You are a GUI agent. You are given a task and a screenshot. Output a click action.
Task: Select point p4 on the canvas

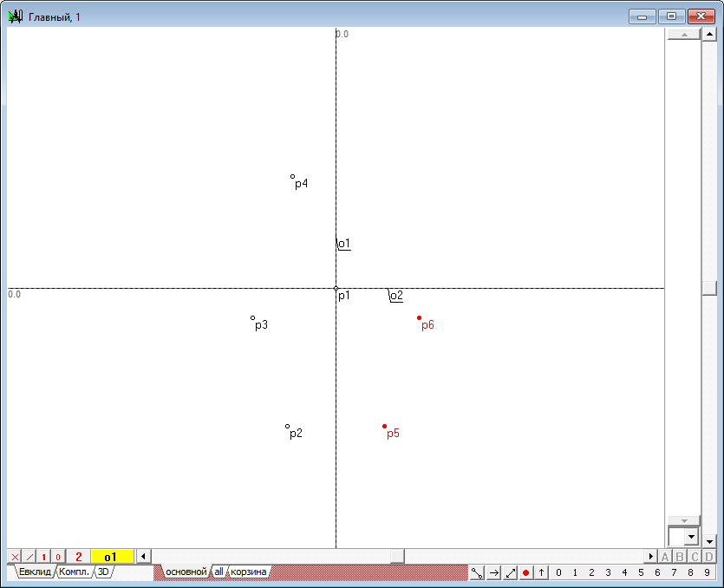click(292, 176)
